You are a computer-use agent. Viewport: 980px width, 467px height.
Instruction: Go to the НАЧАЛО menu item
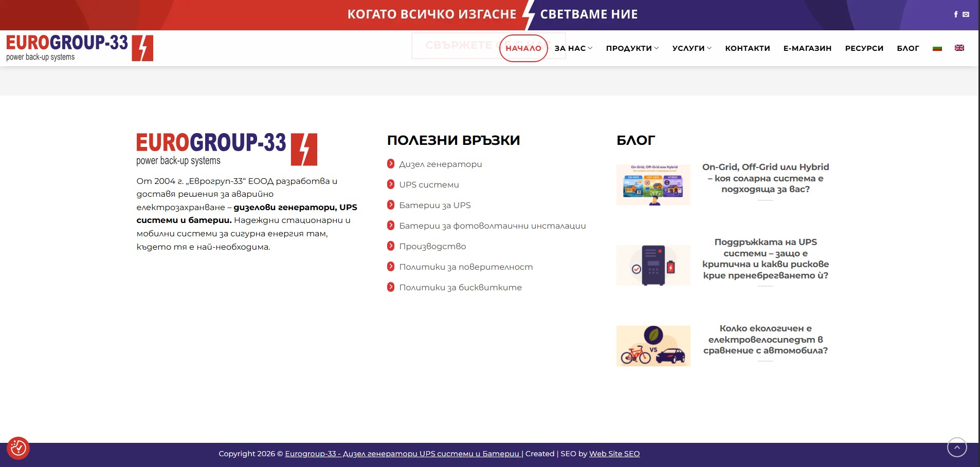coord(523,48)
